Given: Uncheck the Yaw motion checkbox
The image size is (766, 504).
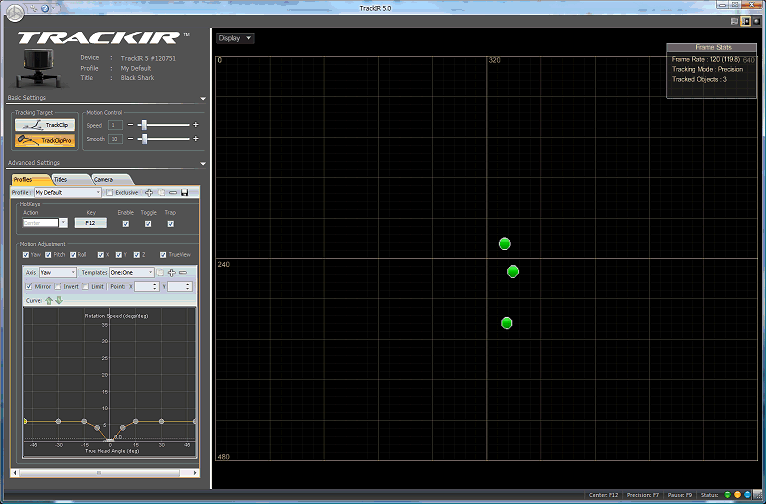Looking at the screenshot, I should click(26, 254).
